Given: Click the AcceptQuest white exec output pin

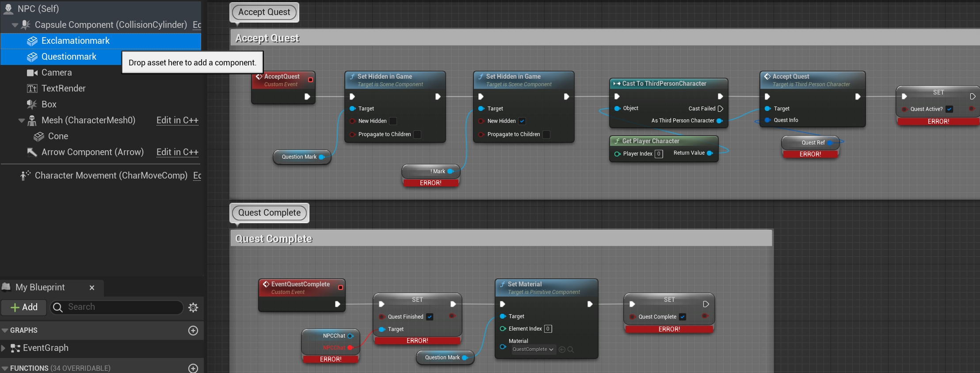Looking at the screenshot, I should tap(307, 97).
